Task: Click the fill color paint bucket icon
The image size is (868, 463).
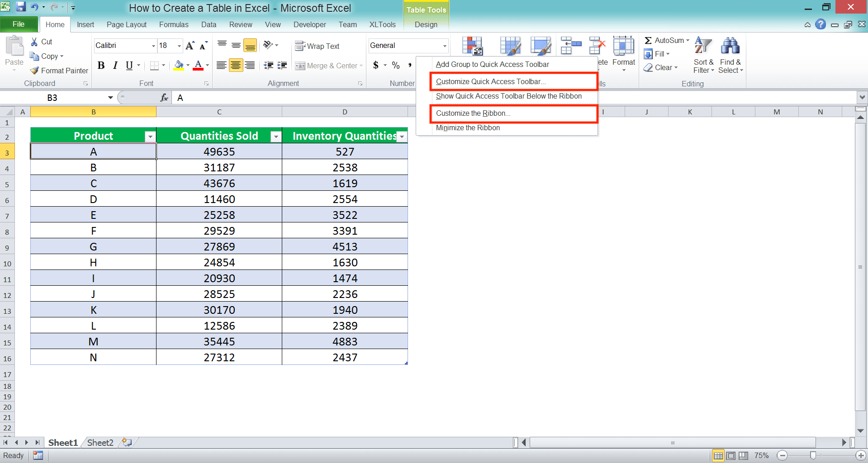Action: point(179,66)
